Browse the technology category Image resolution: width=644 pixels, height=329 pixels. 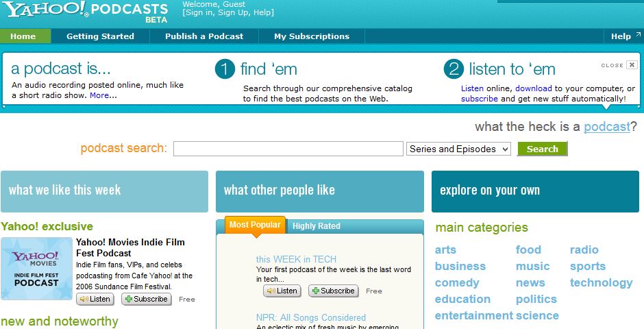coord(602,282)
